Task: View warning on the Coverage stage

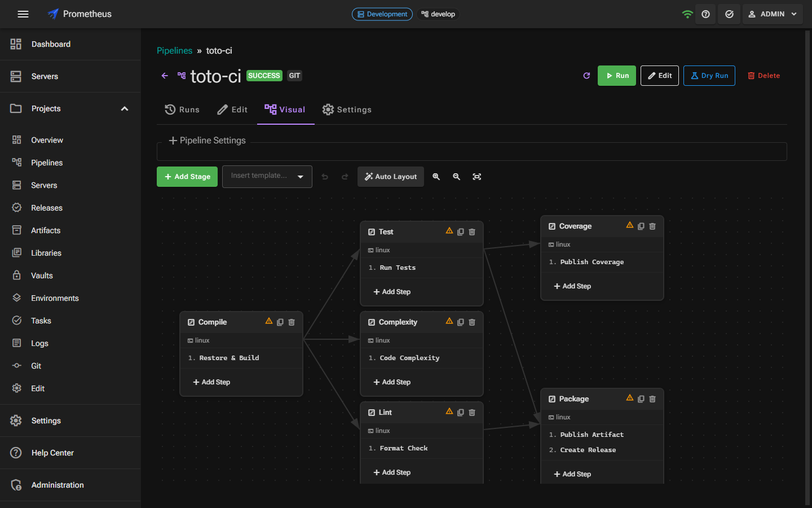Action: point(630,225)
